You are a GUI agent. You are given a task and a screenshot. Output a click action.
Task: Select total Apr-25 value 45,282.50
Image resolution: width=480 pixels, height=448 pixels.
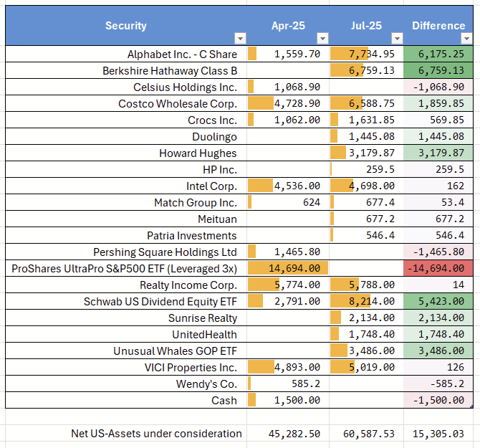(x=288, y=433)
